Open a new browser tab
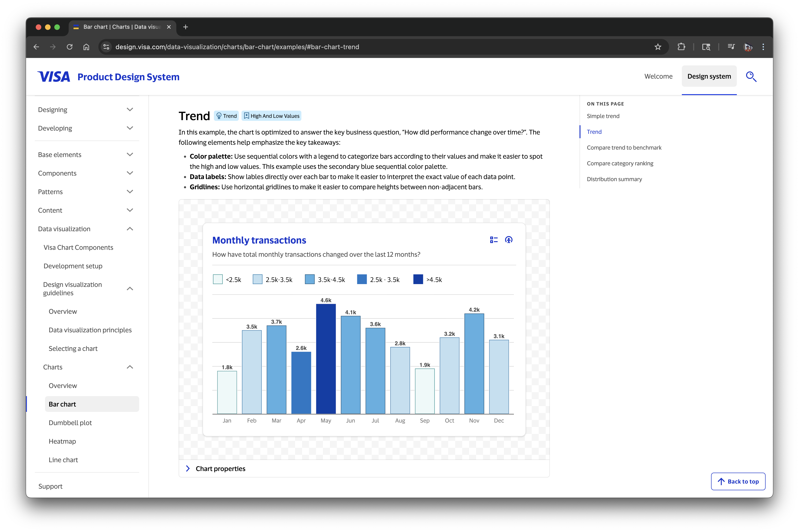The image size is (799, 532). coord(185,27)
